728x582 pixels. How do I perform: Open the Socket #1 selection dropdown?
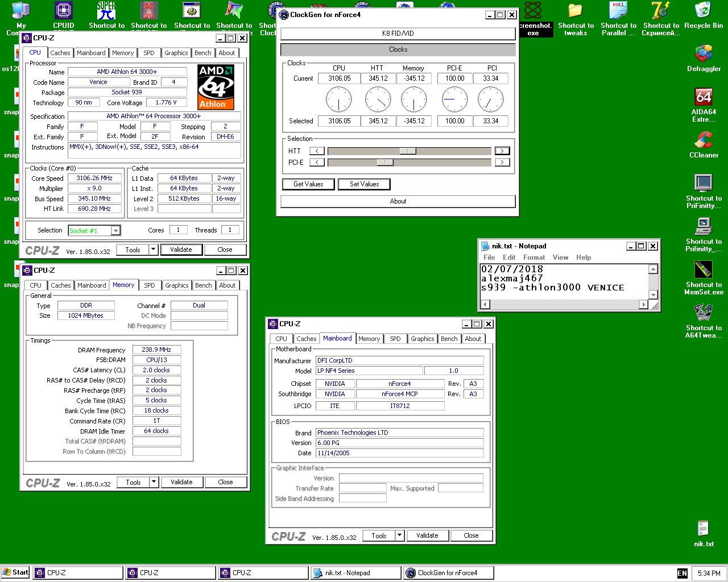116,230
